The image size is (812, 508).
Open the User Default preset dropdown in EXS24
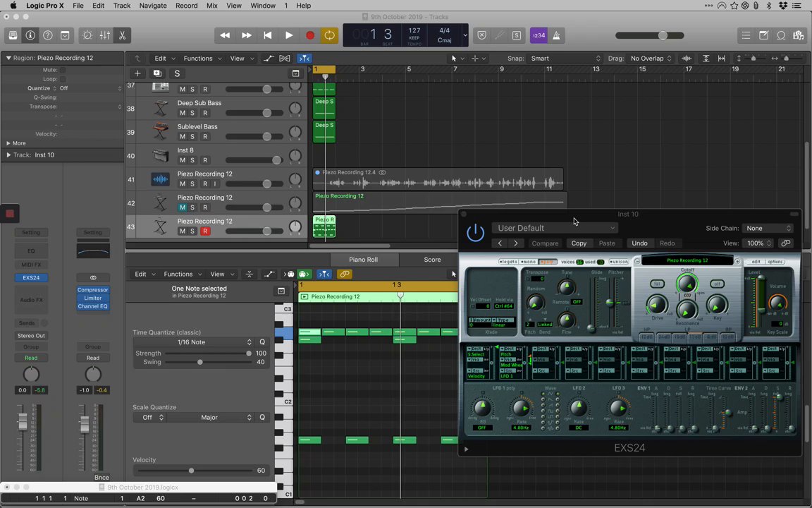pos(555,228)
